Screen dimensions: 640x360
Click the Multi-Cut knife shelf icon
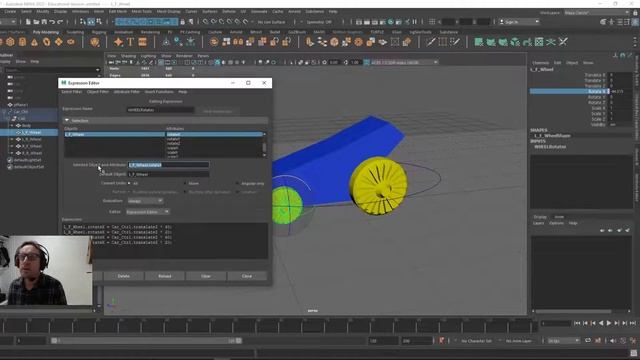click(x=431, y=42)
